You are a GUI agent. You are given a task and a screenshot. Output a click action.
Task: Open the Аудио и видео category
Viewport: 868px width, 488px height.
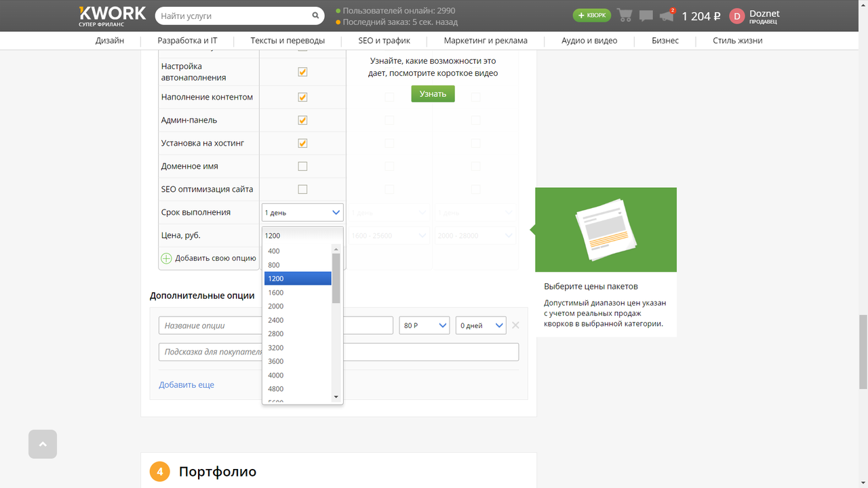pyautogui.click(x=589, y=41)
